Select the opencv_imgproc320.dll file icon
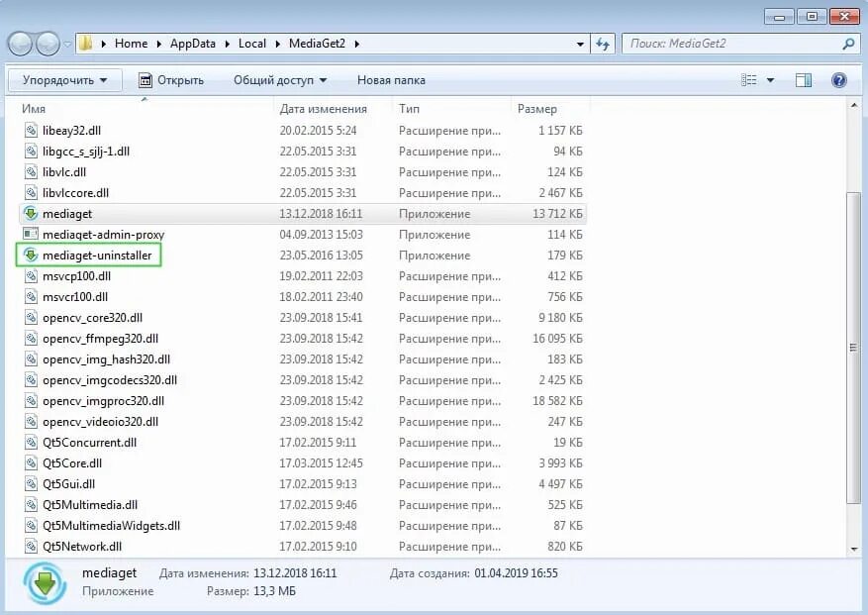Image resolution: width=868 pixels, height=615 pixels. click(x=31, y=400)
